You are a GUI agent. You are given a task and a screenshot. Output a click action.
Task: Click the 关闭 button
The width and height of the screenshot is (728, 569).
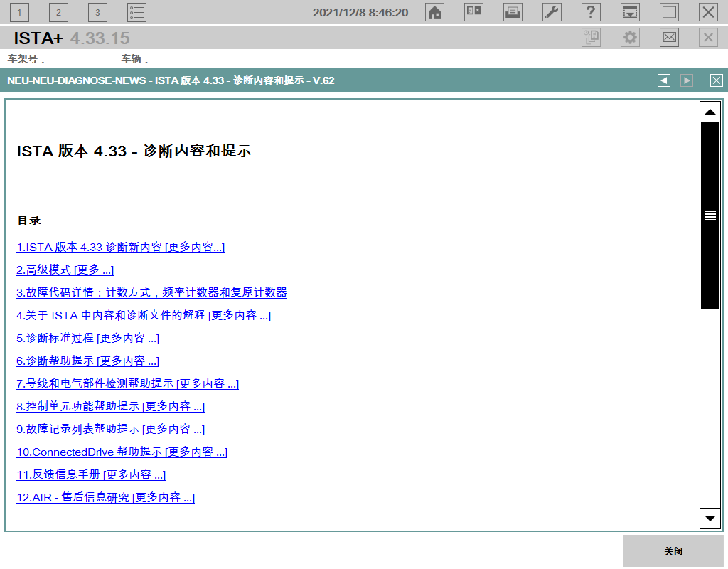coord(673,551)
